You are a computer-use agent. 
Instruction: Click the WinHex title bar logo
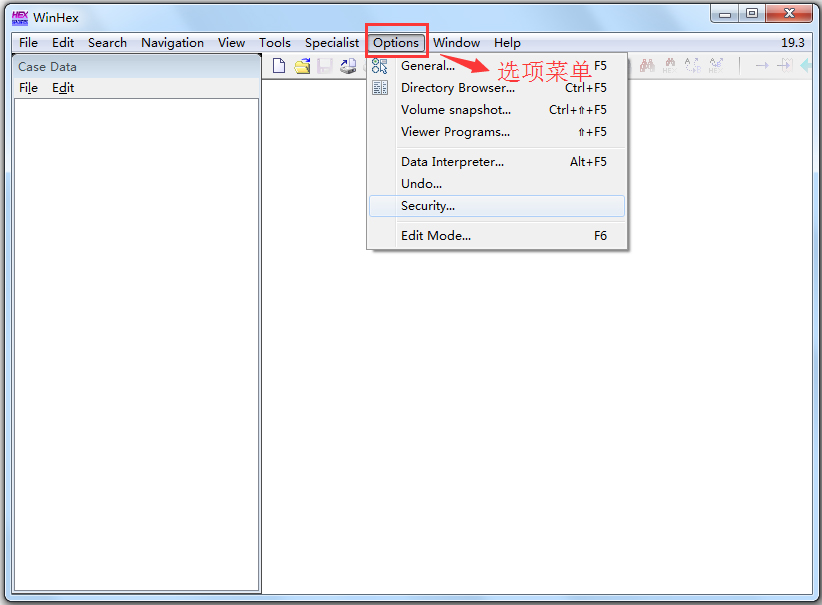20,18
